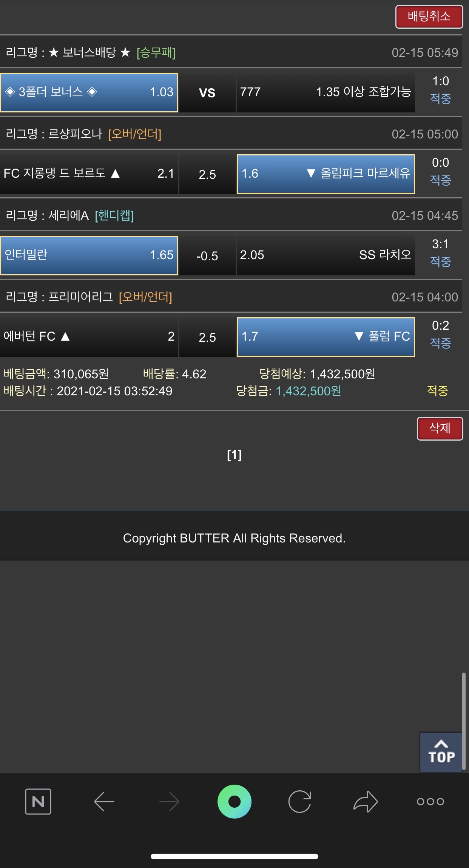Open share via curved arrow icon

click(x=365, y=801)
